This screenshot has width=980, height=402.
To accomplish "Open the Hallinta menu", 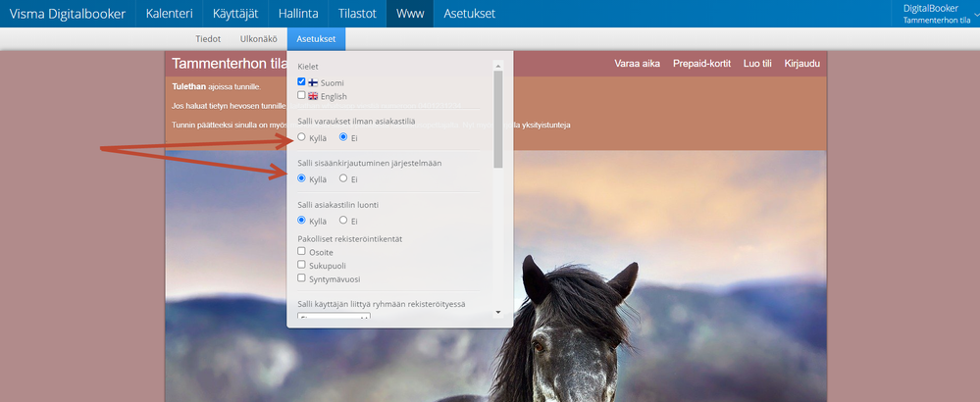I will point(298,14).
